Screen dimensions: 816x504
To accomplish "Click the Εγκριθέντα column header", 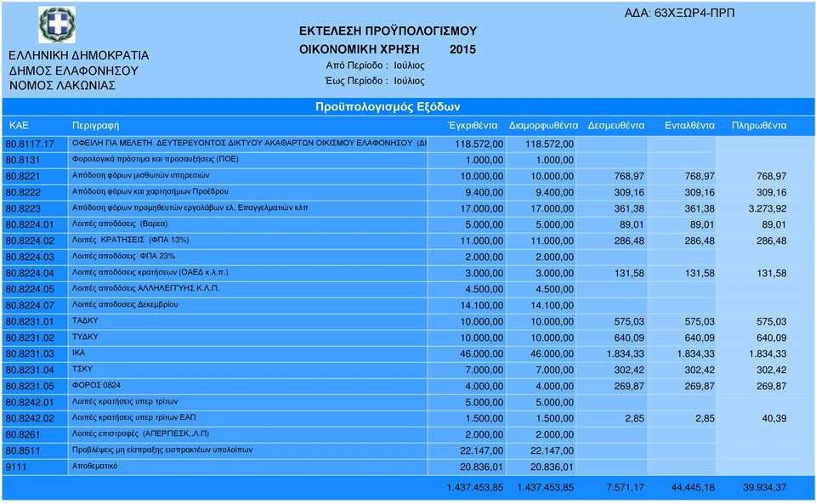I will pyautogui.click(x=473, y=125).
